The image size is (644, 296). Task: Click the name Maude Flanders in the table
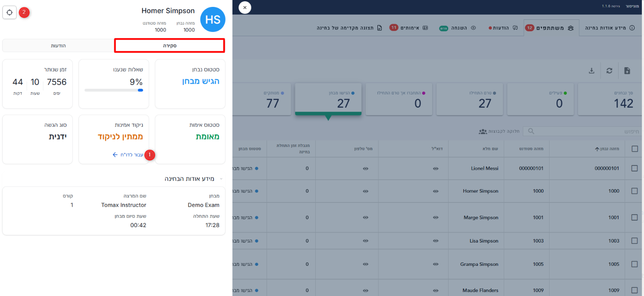481,290
